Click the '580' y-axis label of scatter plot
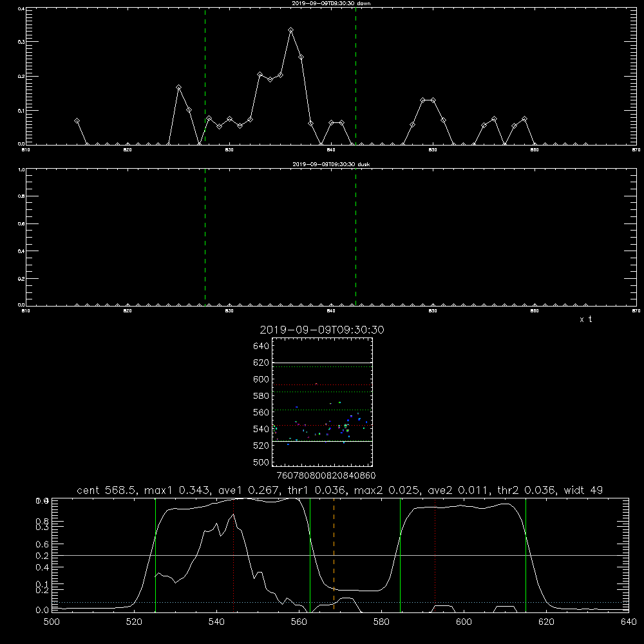 261,396
